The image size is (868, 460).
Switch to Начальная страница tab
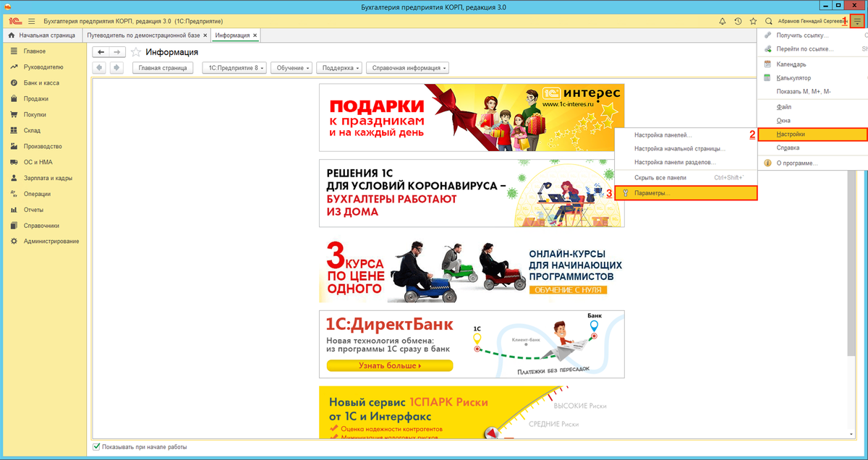[x=41, y=35]
